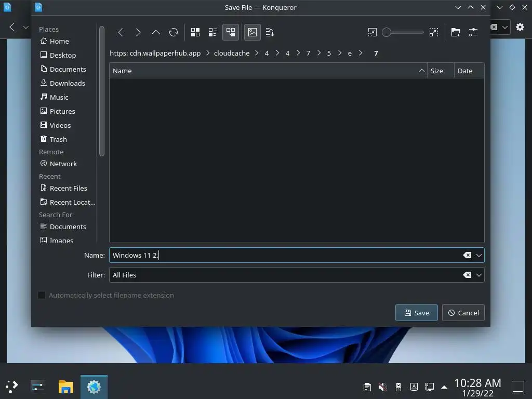Sort by Name column header
Image resolution: width=532 pixels, height=399 pixels.
[x=268, y=71]
